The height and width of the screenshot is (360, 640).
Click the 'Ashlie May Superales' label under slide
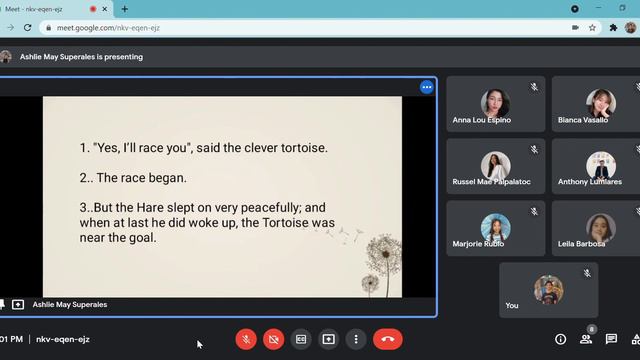pos(70,304)
